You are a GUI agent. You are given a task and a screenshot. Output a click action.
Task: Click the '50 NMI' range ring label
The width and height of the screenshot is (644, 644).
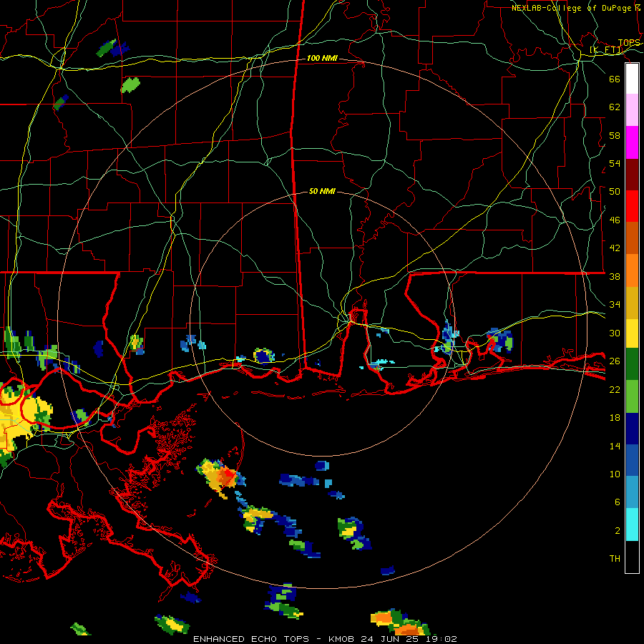point(322,191)
